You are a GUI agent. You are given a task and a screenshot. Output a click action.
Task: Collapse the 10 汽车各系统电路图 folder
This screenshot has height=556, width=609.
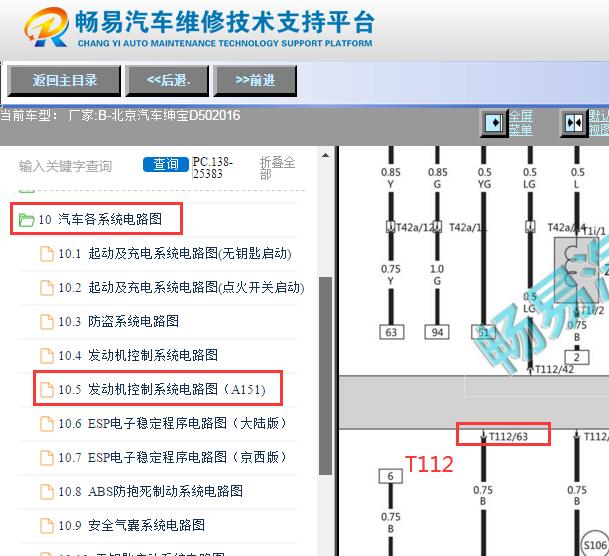(100, 219)
